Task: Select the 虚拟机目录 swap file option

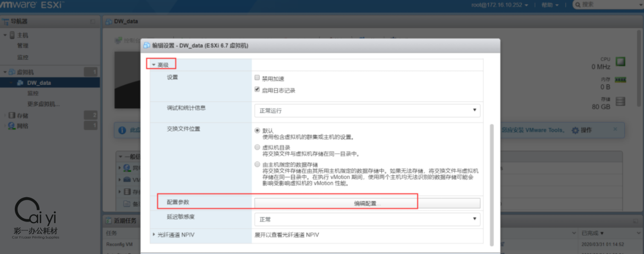Action: 257,148
